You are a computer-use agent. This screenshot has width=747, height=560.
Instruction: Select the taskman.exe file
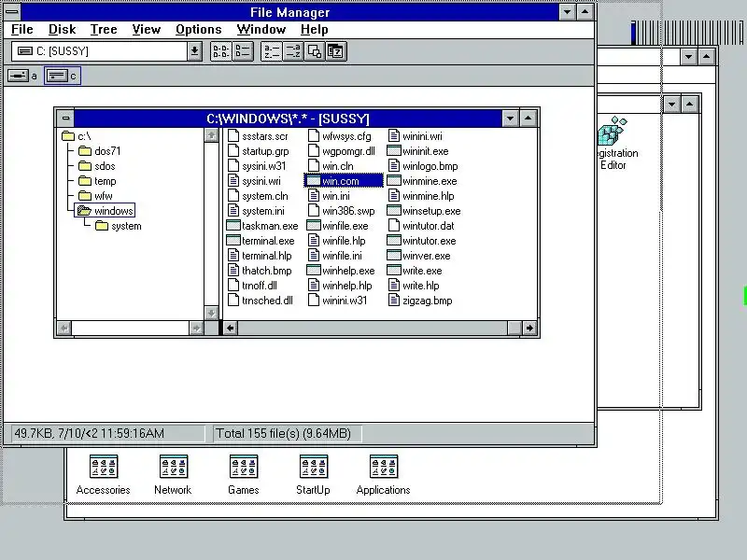pyautogui.click(x=262, y=226)
